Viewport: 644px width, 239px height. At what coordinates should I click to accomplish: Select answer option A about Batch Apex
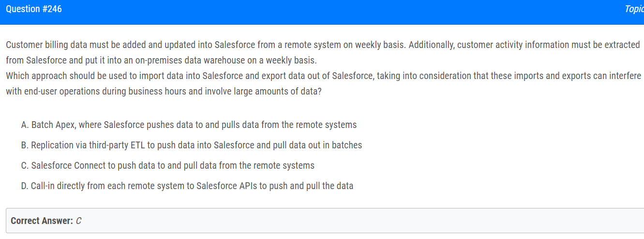click(x=189, y=125)
